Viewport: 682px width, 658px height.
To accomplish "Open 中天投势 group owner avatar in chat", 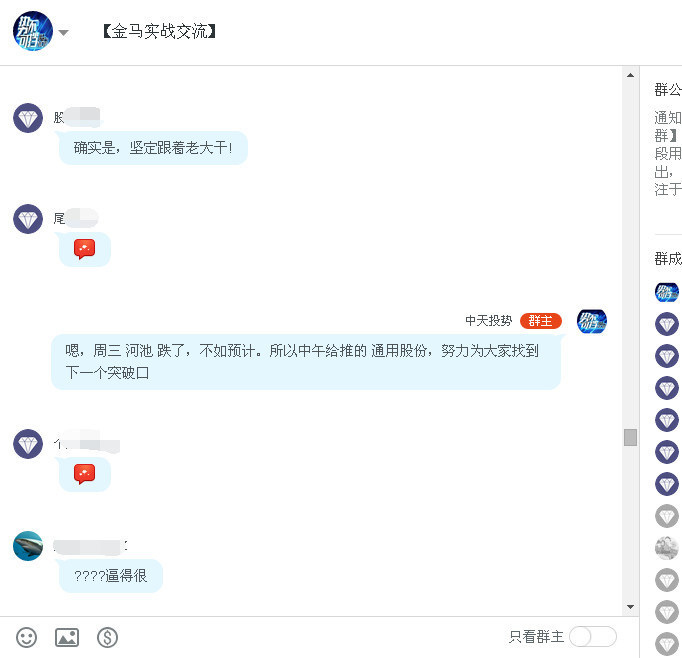I will click(592, 321).
